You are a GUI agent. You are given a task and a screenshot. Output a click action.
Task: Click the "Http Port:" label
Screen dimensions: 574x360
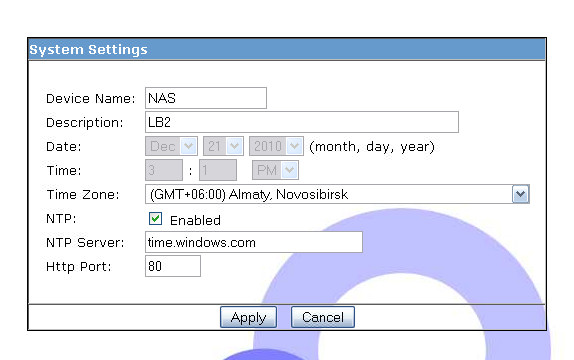coord(78,267)
